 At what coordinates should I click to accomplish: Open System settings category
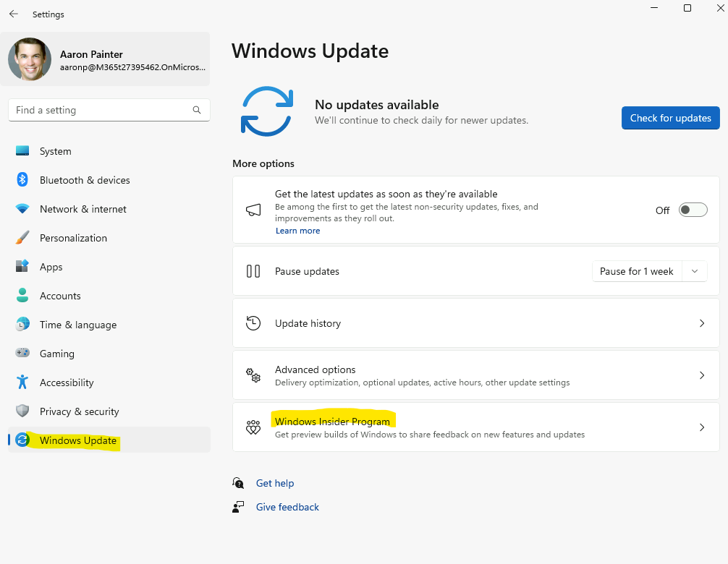pos(109,151)
